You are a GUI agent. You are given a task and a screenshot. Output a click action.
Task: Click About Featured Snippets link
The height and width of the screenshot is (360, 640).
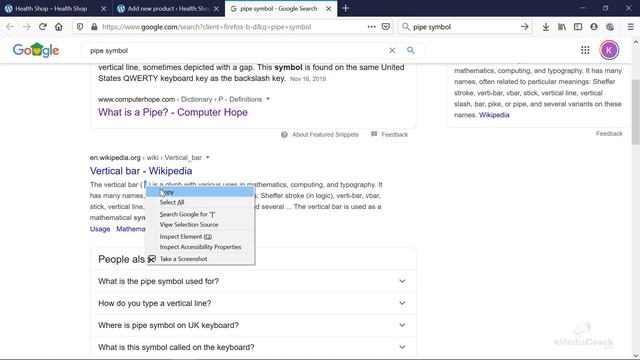coord(325,135)
